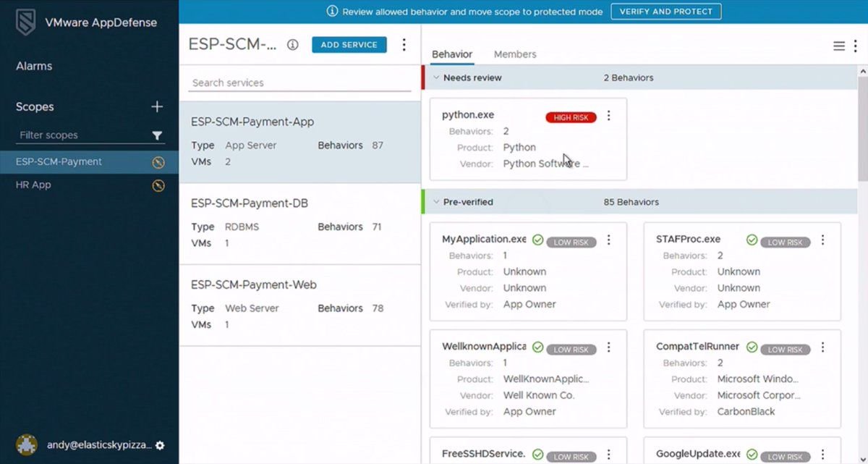Image resolution: width=868 pixels, height=464 pixels.
Task: Click the python.exe process name
Action: coord(468,115)
